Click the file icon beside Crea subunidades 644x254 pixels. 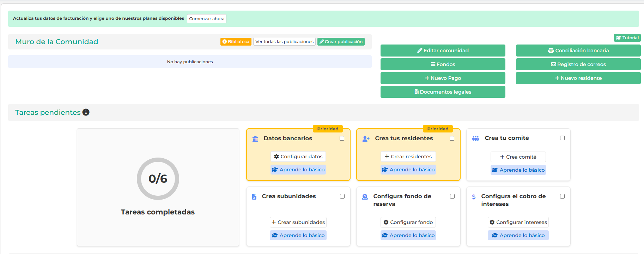254,197
